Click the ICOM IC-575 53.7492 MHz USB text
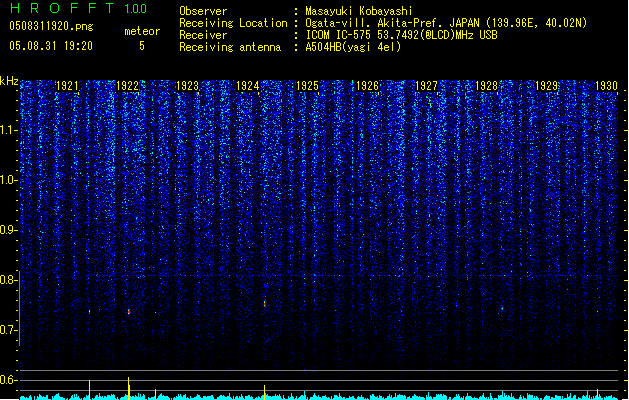The height and width of the screenshot is (400, 629). [402, 35]
